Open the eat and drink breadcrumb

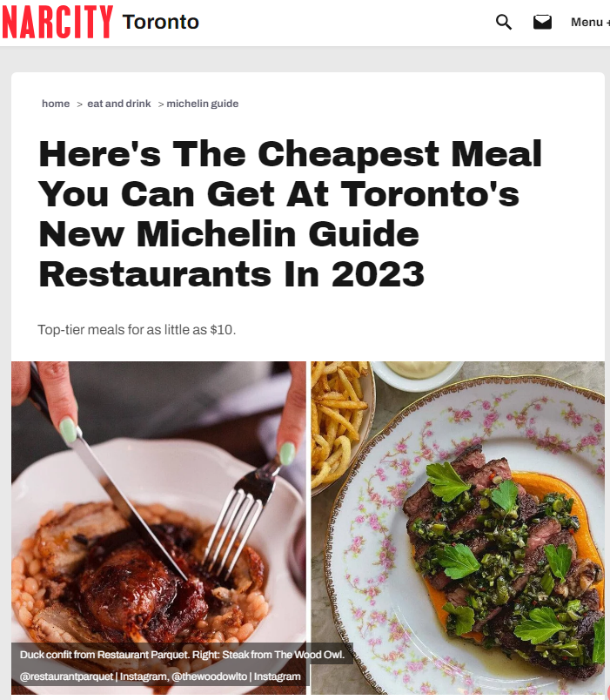118,104
